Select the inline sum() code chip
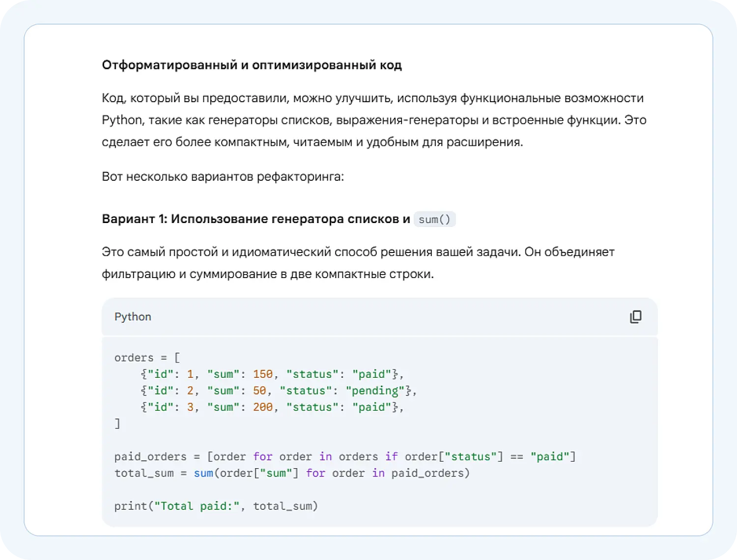This screenshot has height=560, width=737. 434,219
